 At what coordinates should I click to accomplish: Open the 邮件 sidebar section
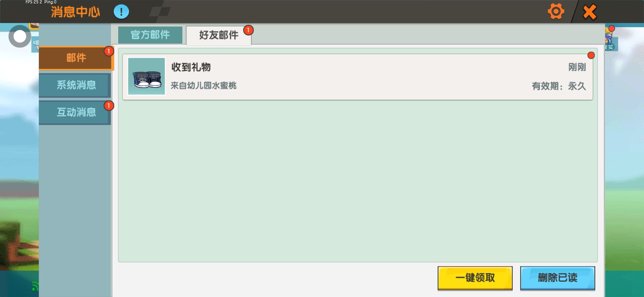[x=75, y=58]
